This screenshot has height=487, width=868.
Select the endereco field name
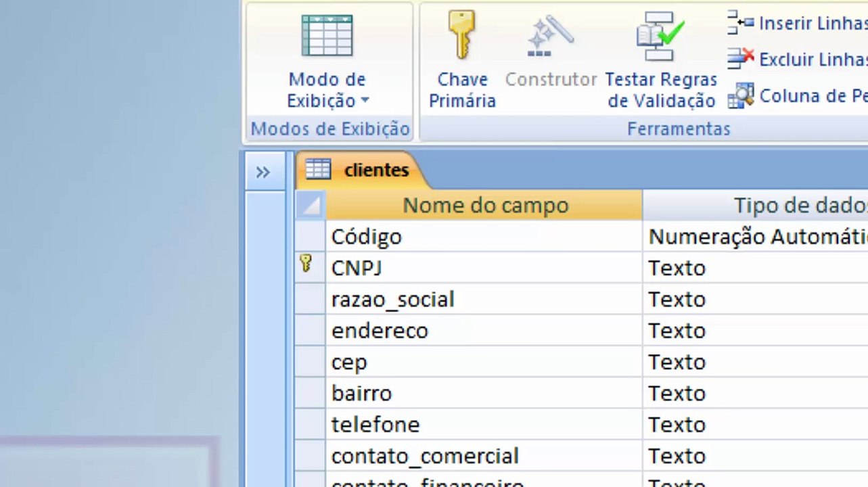[x=484, y=330]
